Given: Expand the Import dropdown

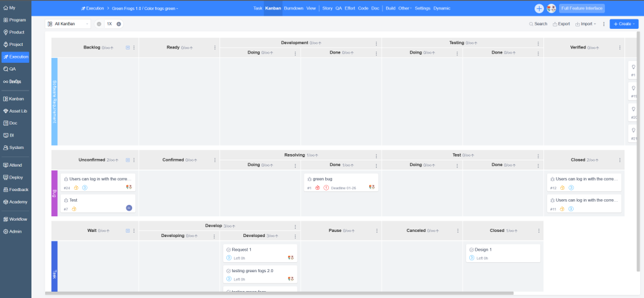Looking at the screenshot, I should point(586,24).
